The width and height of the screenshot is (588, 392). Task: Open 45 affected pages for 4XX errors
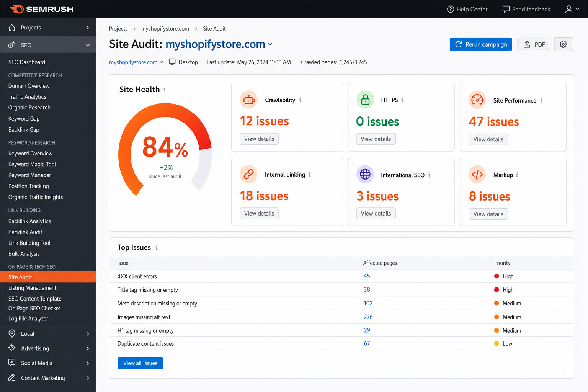tap(367, 276)
